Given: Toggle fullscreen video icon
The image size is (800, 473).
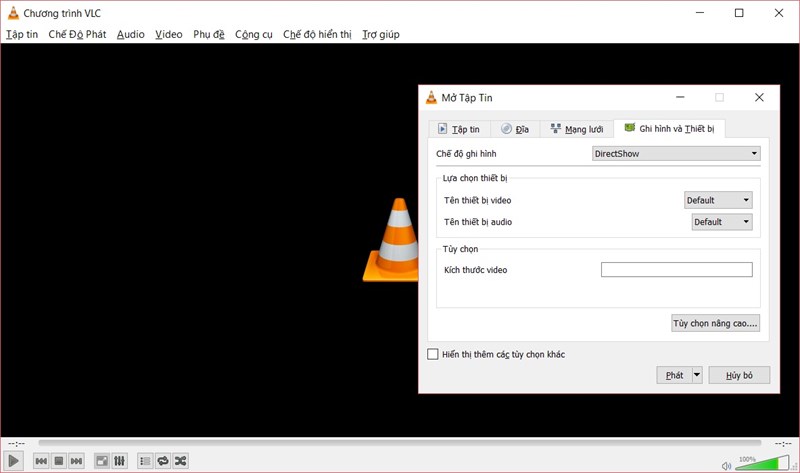Looking at the screenshot, I should point(101,461).
